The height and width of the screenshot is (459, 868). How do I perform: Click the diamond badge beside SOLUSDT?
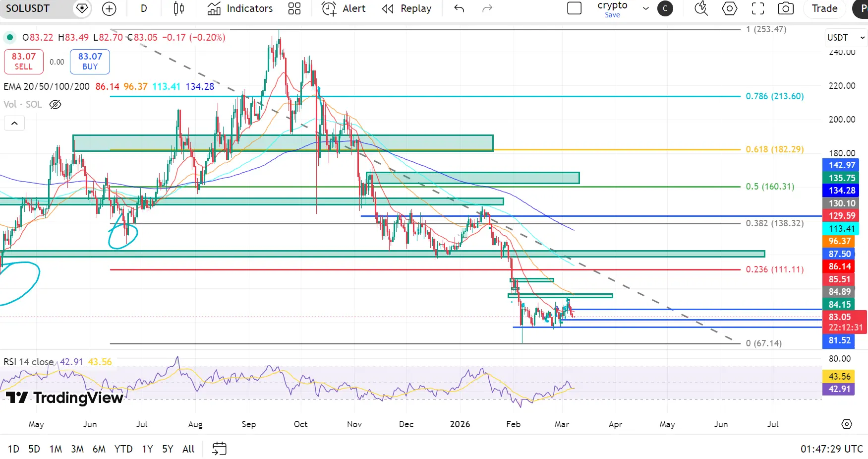(82, 8)
